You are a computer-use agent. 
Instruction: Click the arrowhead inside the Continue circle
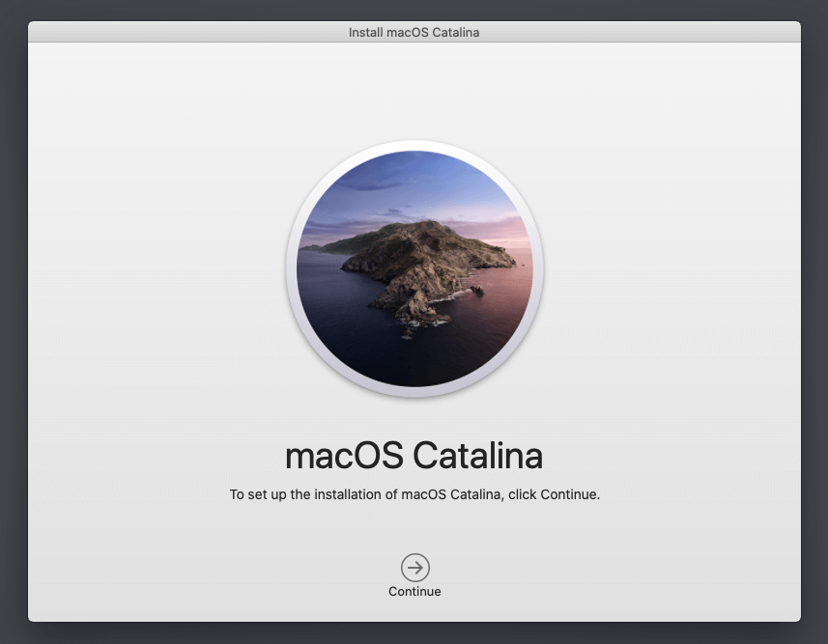415,568
